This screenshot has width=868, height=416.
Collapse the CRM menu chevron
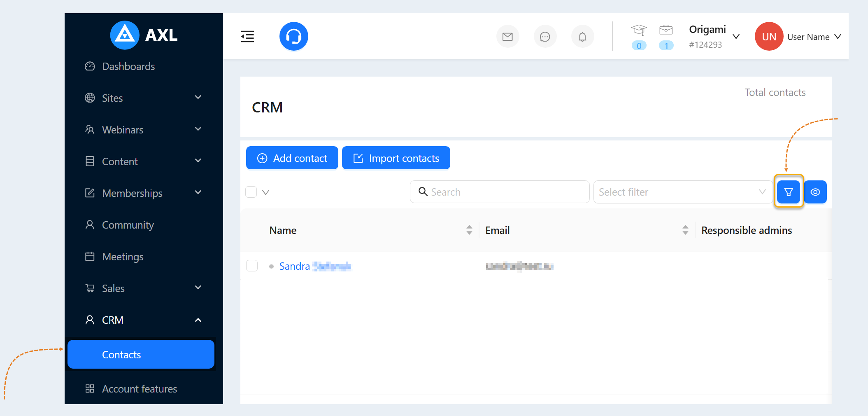(198, 320)
